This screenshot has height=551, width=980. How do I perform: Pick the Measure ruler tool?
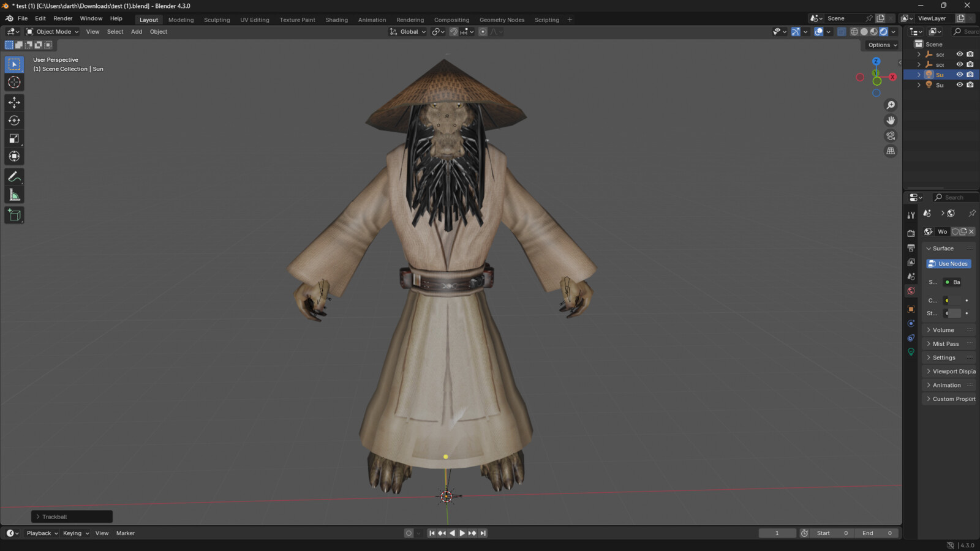[14, 195]
